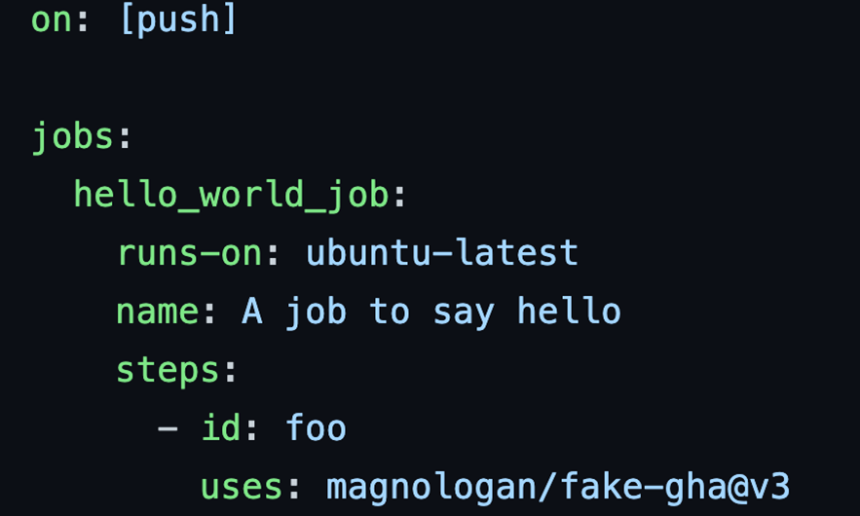Screen dimensions: 860x516
Task: Click the word "say" in the job name
Action: click(x=462, y=312)
